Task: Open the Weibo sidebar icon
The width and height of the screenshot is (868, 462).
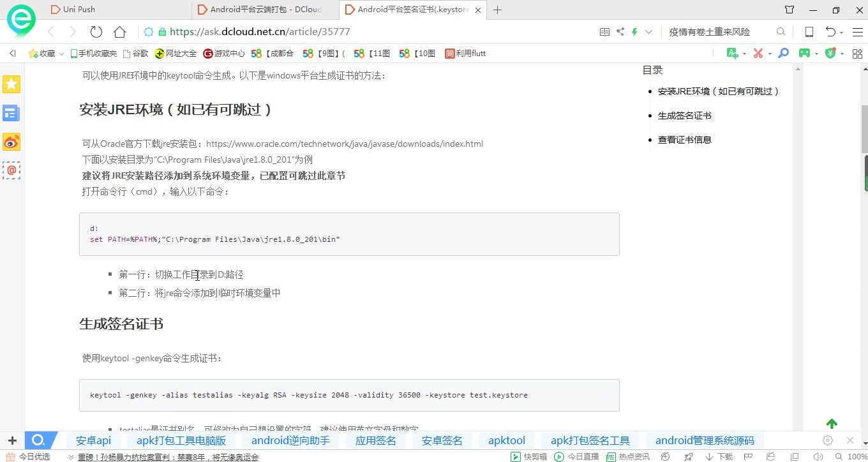Action: [11, 142]
